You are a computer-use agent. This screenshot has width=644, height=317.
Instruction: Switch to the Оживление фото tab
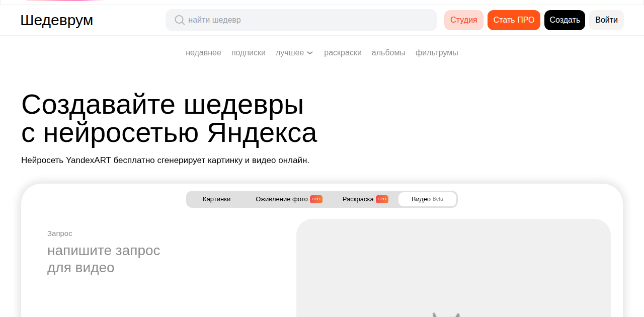tap(289, 199)
